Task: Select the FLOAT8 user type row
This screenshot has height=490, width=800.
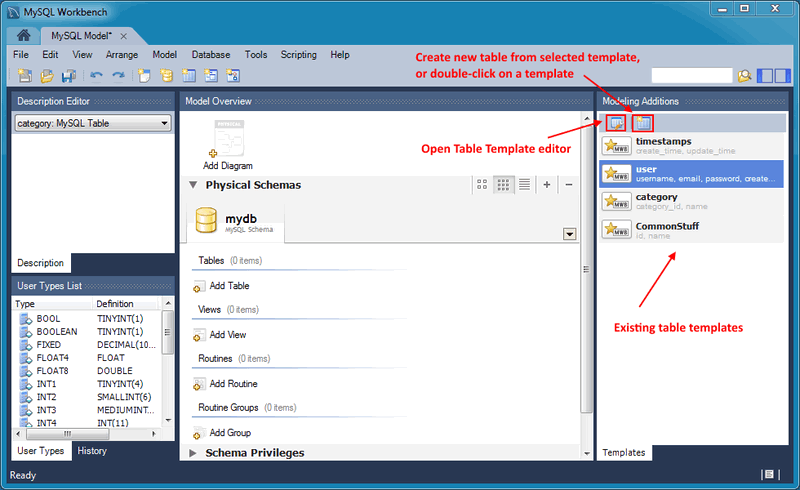Action: tap(87, 371)
